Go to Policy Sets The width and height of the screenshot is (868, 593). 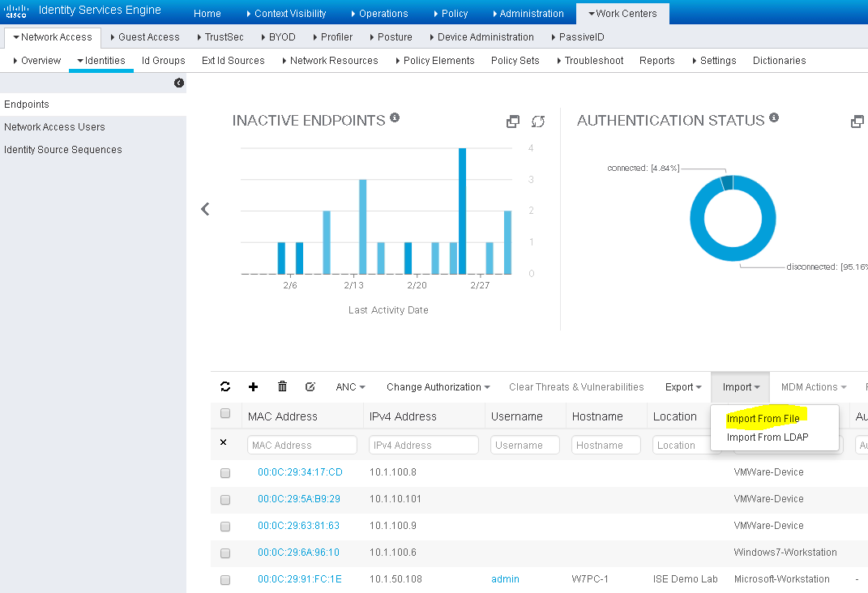coord(515,60)
